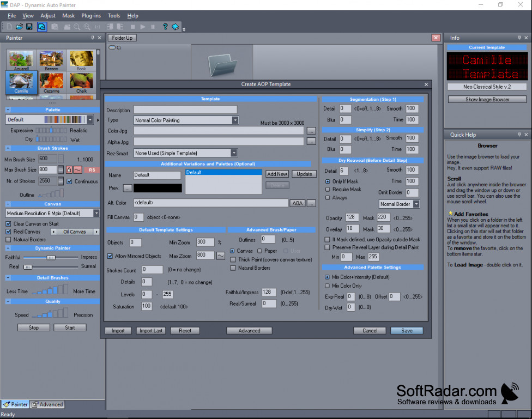
Task: Select the Benson template thumbnail
Action: tap(51, 60)
